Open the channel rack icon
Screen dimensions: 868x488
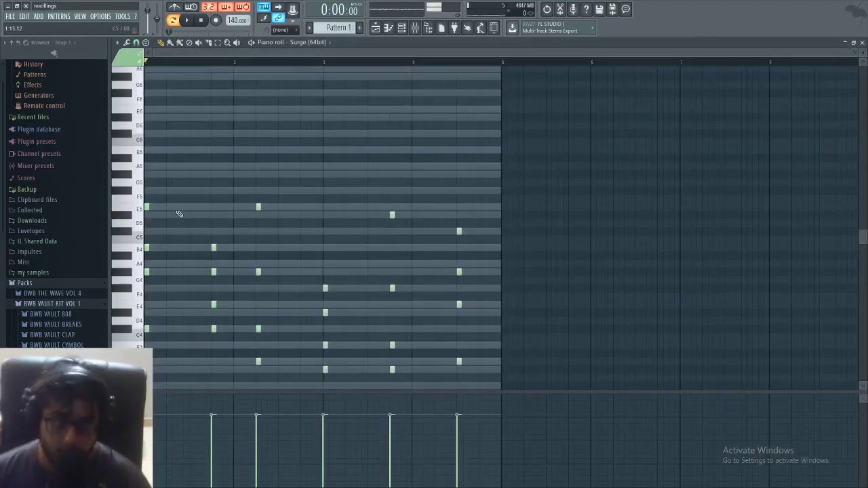pos(401,28)
